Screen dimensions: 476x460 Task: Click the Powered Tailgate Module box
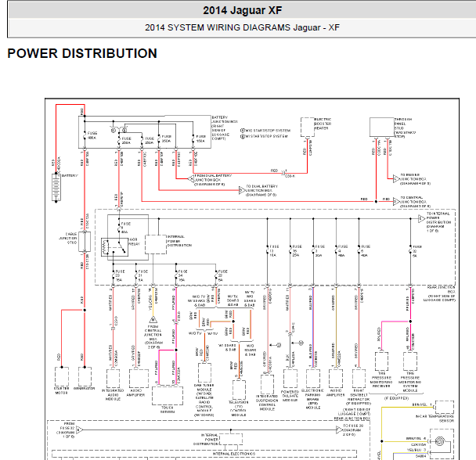pyautogui.click(x=290, y=379)
